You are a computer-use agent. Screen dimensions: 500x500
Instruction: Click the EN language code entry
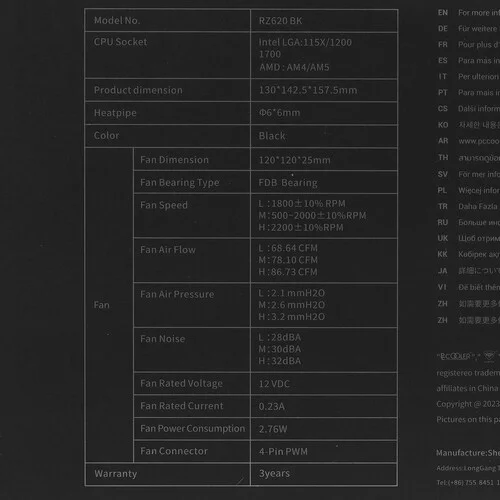pyautogui.click(x=443, y=13)
